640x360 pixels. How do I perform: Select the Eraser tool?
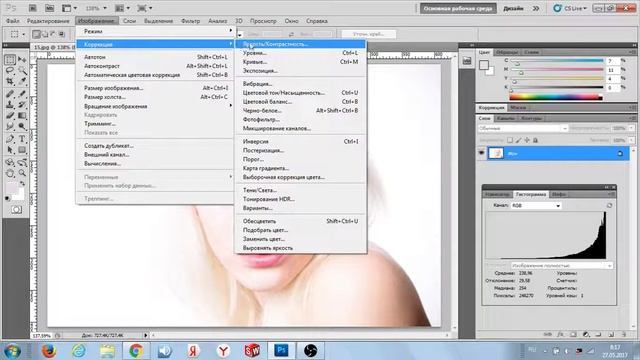(x=10, y=116)
